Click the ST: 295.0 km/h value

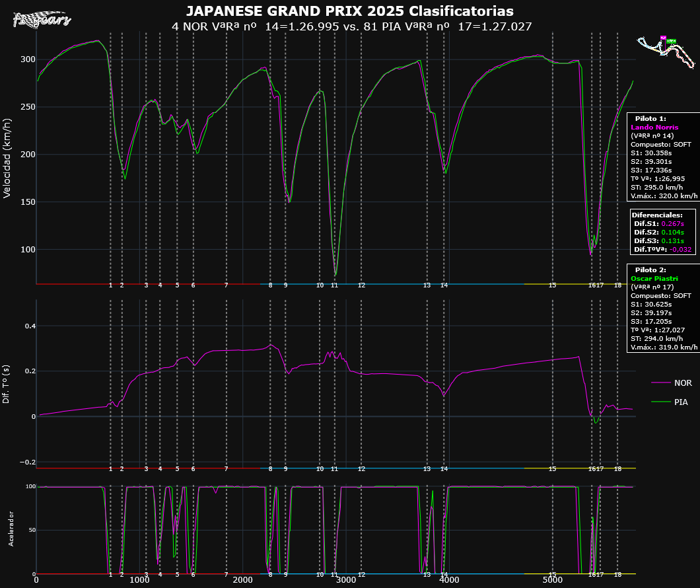point(656,187)
